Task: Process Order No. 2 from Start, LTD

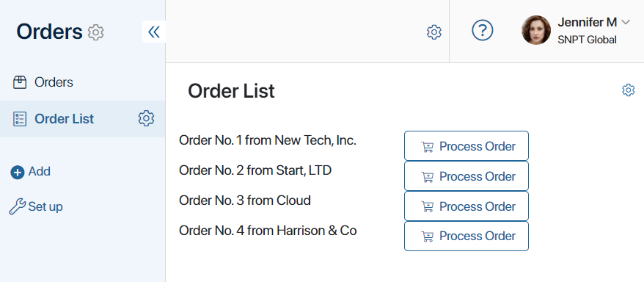Action: tap(466, 176)
